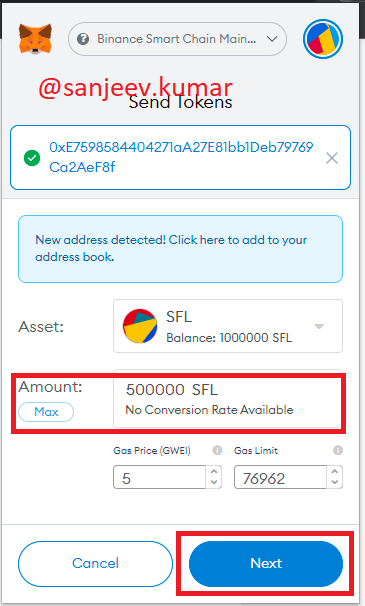Increase Gas Price with up arrow
Screen dimensions: 365x606
214,472
